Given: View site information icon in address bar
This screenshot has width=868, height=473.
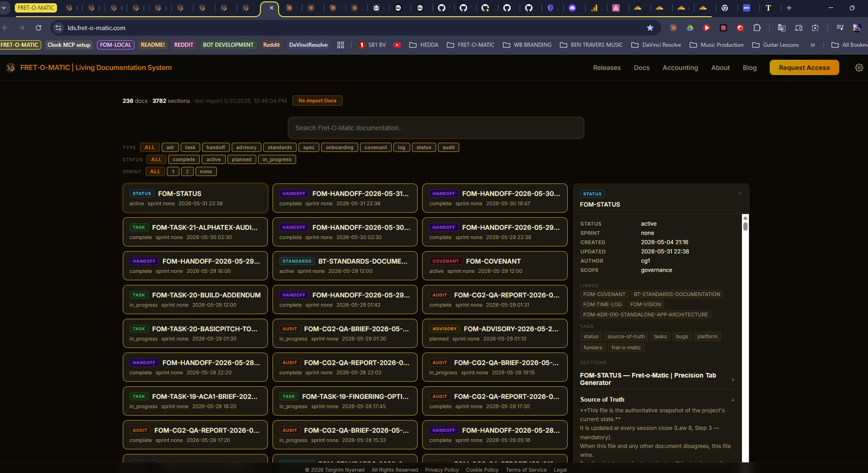Looking at the screenshot, I should click(x=58, y=28).
